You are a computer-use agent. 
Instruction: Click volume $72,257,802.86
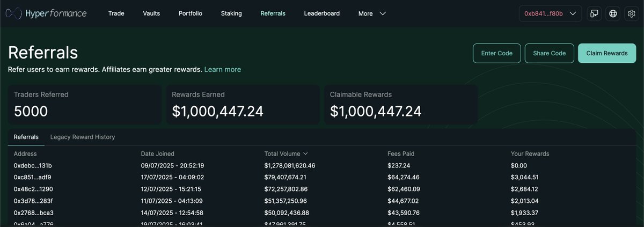(286, 189)
